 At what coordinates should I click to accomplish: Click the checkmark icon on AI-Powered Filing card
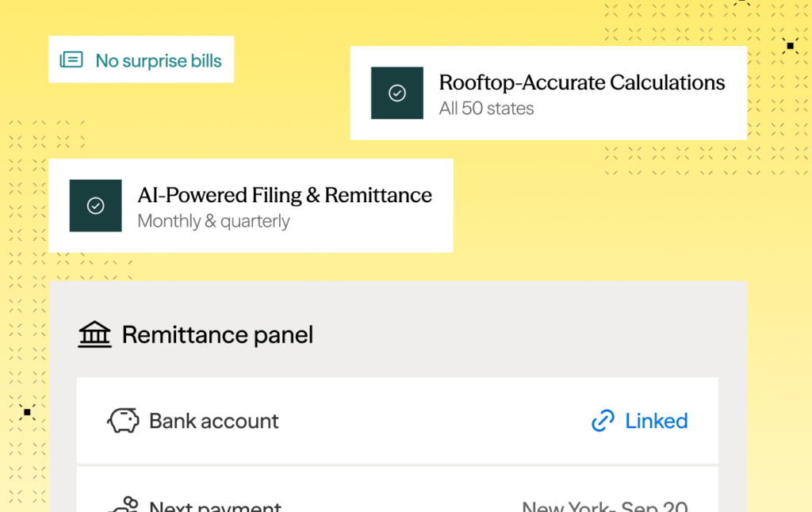click(x=95, y=206)
